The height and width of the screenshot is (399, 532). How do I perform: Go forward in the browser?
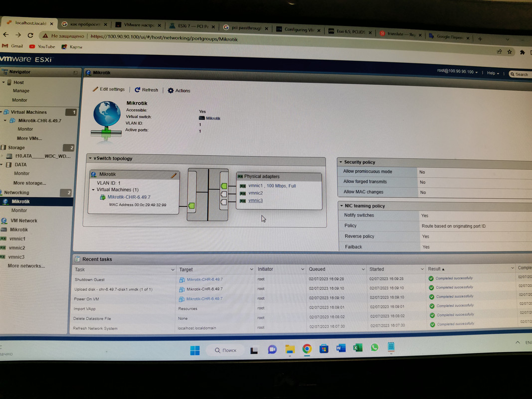point(18,35)
